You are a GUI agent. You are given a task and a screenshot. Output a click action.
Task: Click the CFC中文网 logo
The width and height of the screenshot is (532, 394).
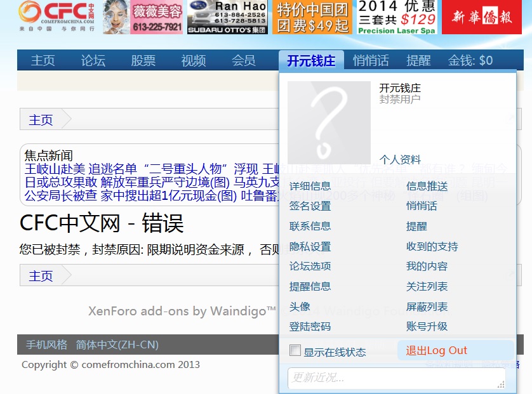coord(57,16)
